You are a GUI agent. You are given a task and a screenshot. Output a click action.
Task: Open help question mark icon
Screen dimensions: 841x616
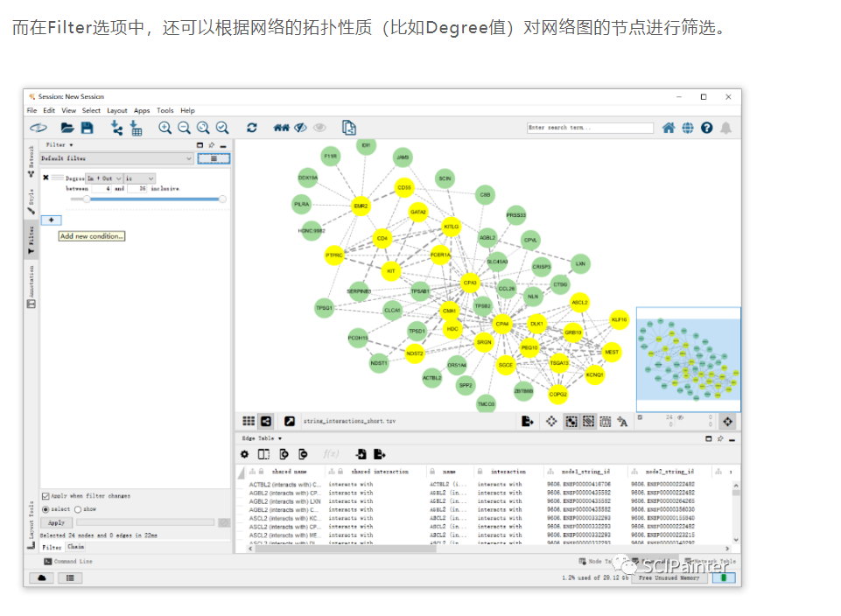707,128
